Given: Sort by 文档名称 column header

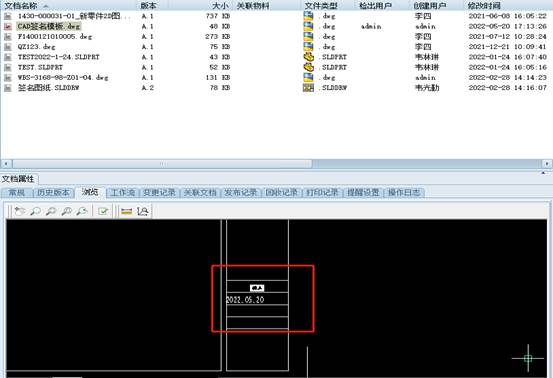Looking at the screenshot, I should click(21, 6).
